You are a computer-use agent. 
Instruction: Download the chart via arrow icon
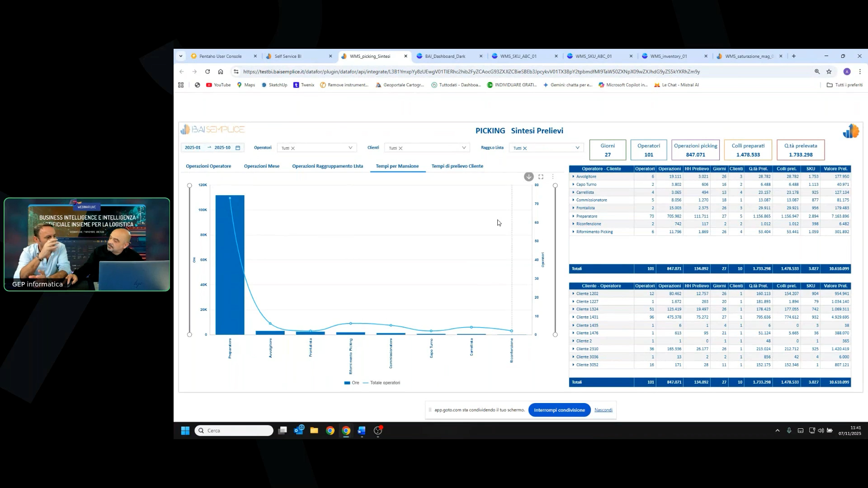coord(528,177)
